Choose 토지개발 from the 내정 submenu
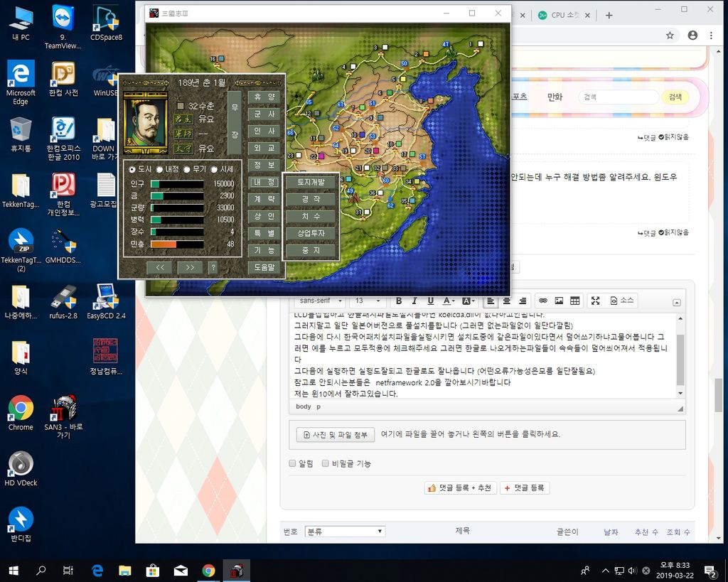Viewport: 728px width, 582px height. 311,183
